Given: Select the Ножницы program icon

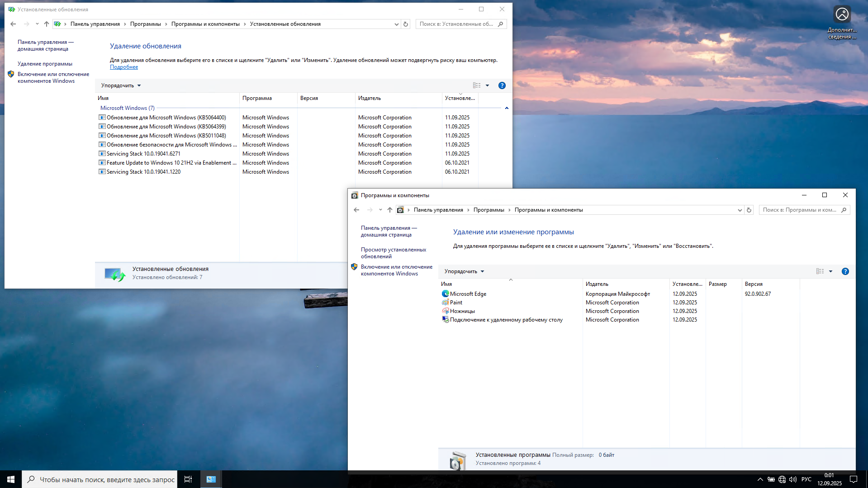Looking at the screenshot, I should click(x=446, y=311).
